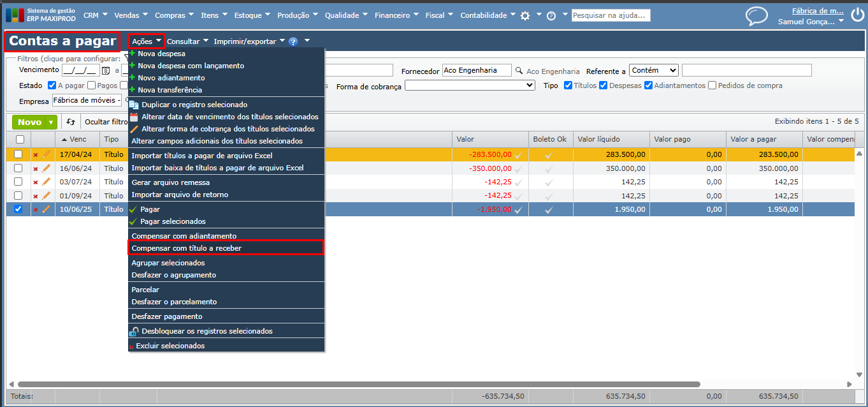Open the settings gear icon
The height and width of the screenshot is (407, 868).
tap(525, 15)
